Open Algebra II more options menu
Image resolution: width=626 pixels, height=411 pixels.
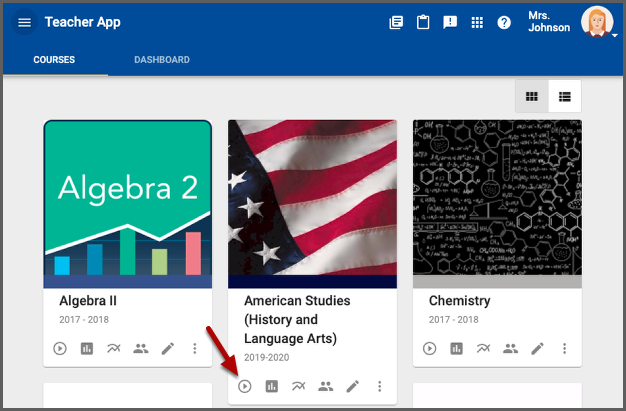[x=195, y=349]
